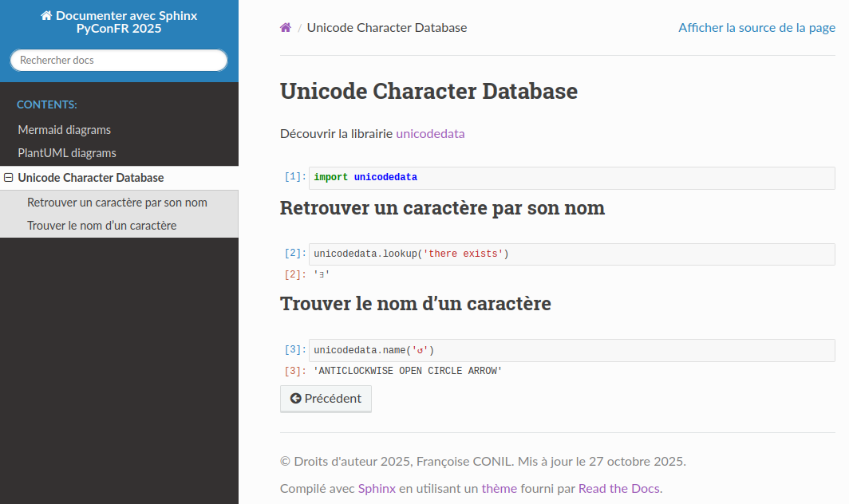849x504 pixels.
Task: Focus the Rechercher docs search field
Action: click(x=119, y=60)
